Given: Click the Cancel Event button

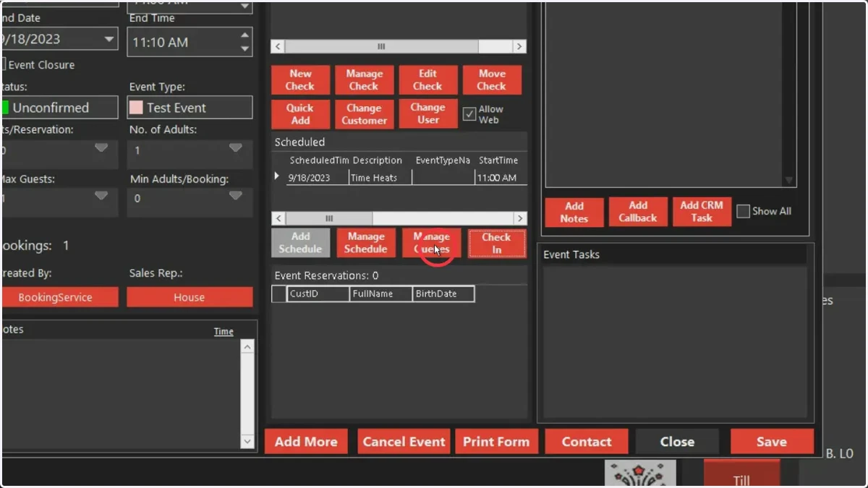Looking at the screenshot, I should tap(404, 442).
